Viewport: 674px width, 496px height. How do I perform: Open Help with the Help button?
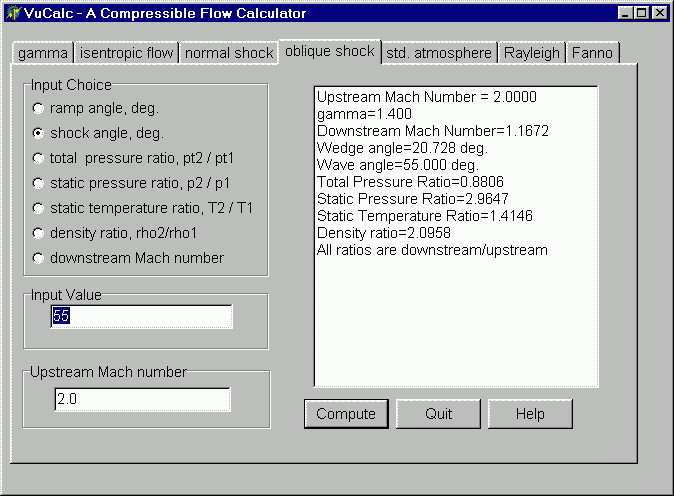click(x=530, y=414)
